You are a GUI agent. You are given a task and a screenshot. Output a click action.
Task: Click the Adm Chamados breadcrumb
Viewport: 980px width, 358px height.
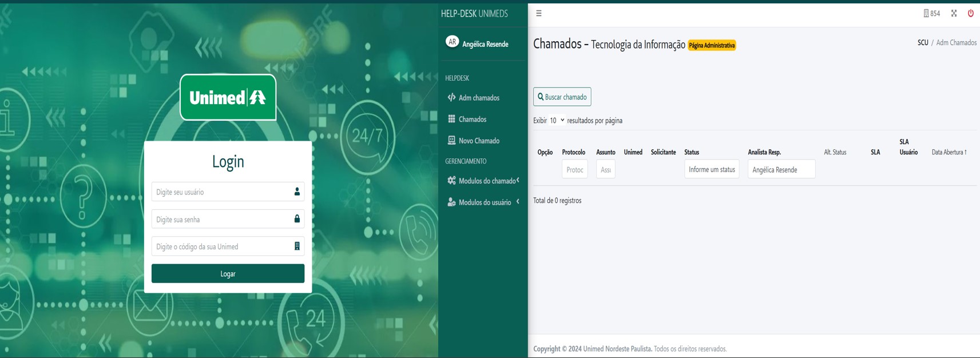[x=956, y=42]
